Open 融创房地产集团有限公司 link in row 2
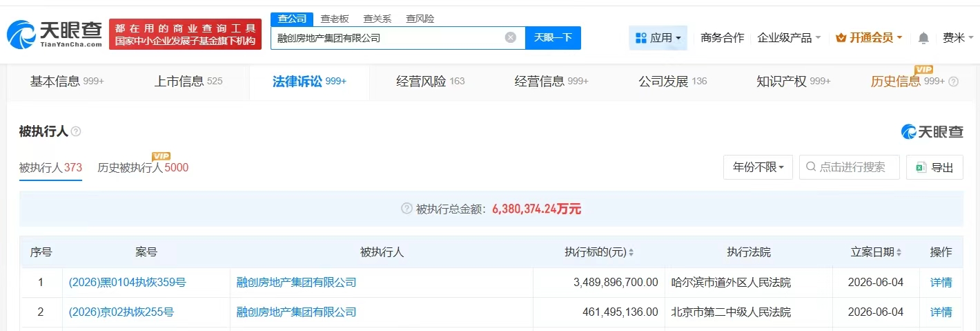 click(296, 312)
